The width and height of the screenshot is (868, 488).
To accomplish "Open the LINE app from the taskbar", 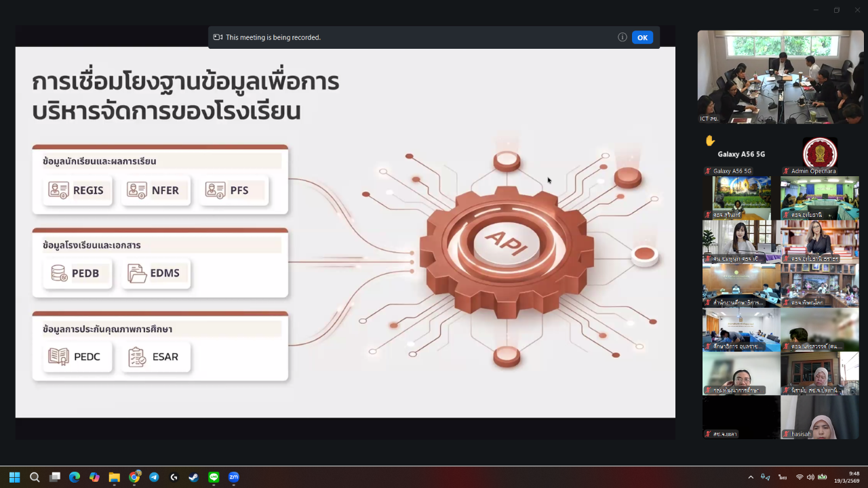I will click(x=214, y=477).
